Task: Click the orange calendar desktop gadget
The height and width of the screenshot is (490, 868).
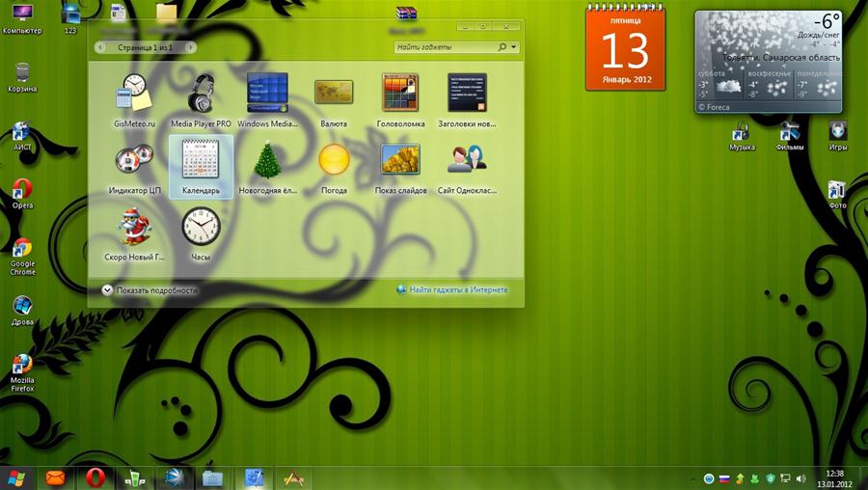Action: tap(625, 48)
